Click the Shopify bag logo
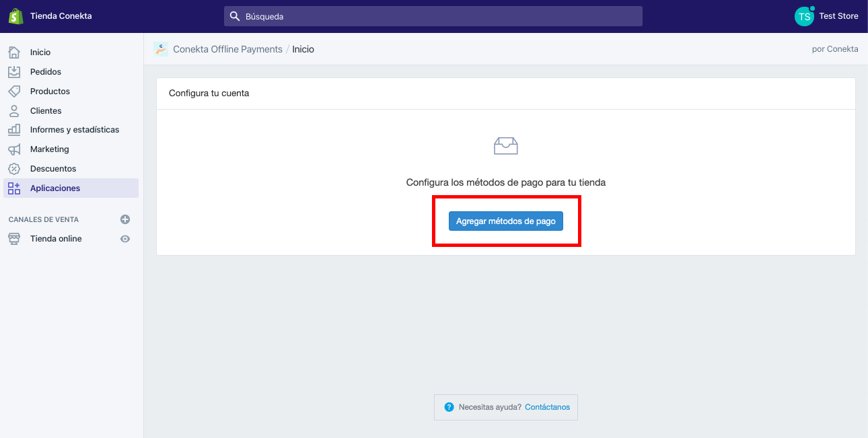This screenshot has width=868, height=438. pyautogui.click(x=15, y=16)
